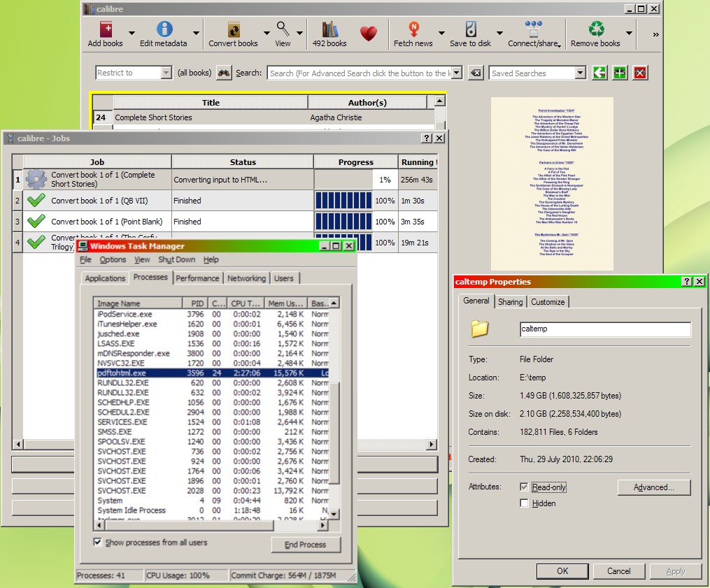Open the Saved Searches dropdown

point(580,73)
